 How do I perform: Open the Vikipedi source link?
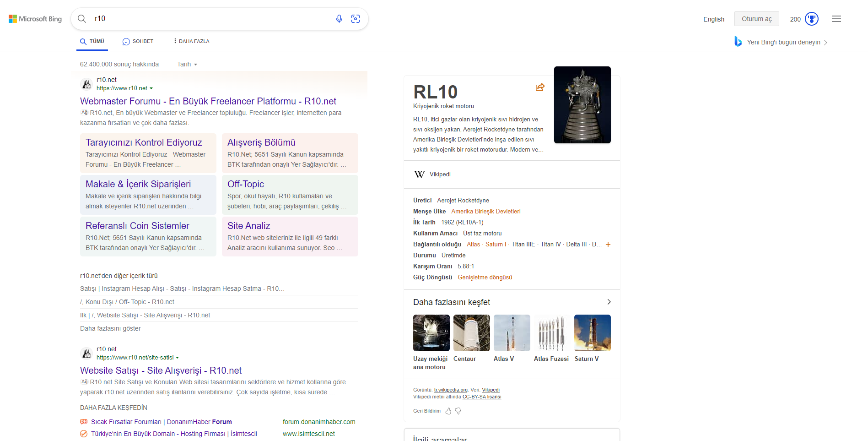(440, 174)
